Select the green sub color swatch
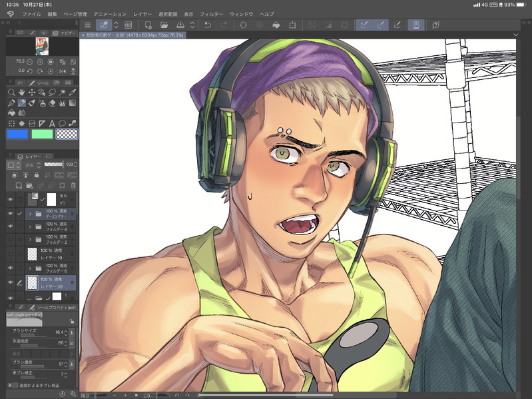This screenshot has width=532, height=399. [42, 135]
